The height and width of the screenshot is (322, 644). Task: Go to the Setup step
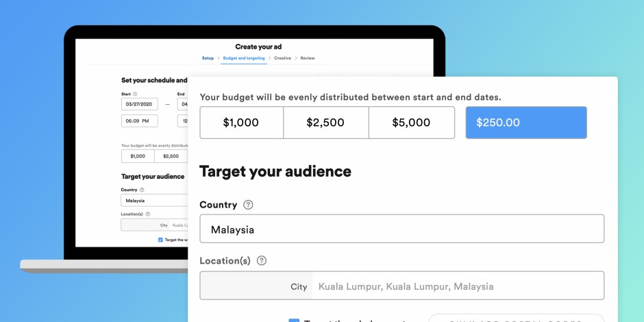[208, 58]
